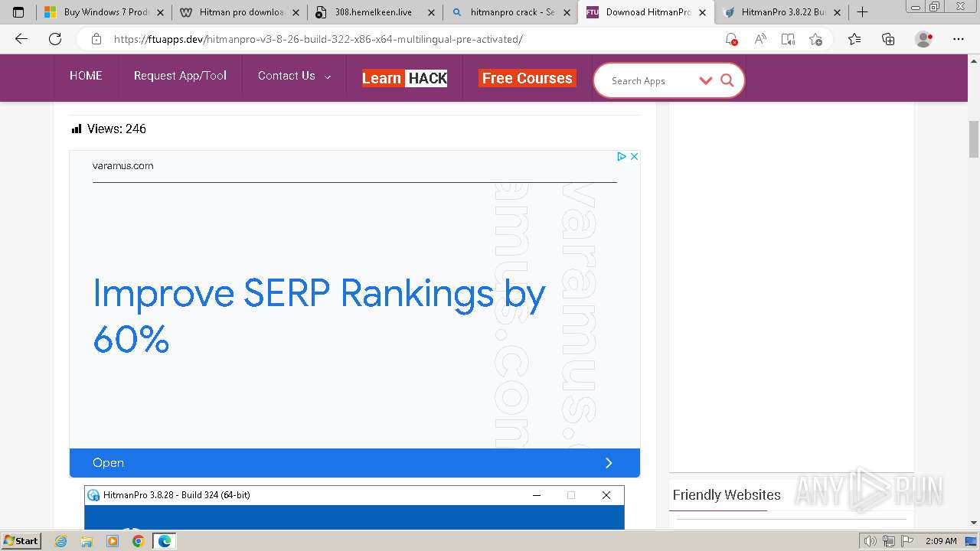Open File Explorer from taskbar
The height and width of the screenshot is (551, 980).
click(x=87, y=541)
